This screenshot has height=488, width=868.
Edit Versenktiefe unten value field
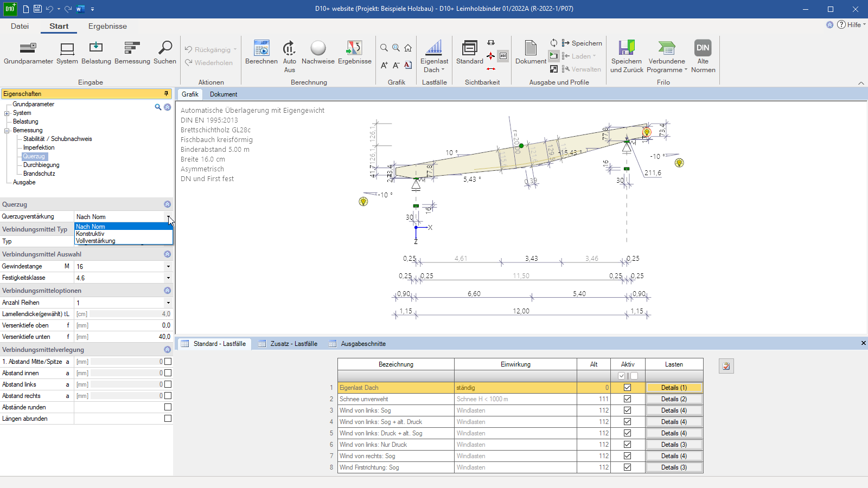(131, 337)
